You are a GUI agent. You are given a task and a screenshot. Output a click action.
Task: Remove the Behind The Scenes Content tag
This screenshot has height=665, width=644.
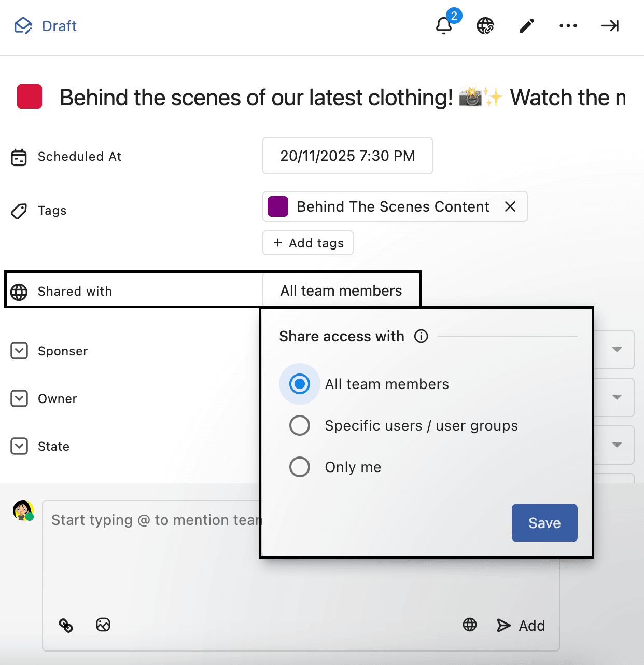point(510,206)
